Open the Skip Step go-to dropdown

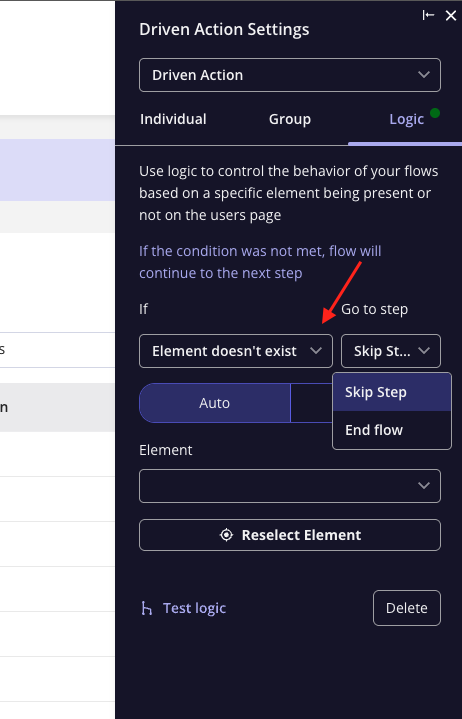pos(390,351)
